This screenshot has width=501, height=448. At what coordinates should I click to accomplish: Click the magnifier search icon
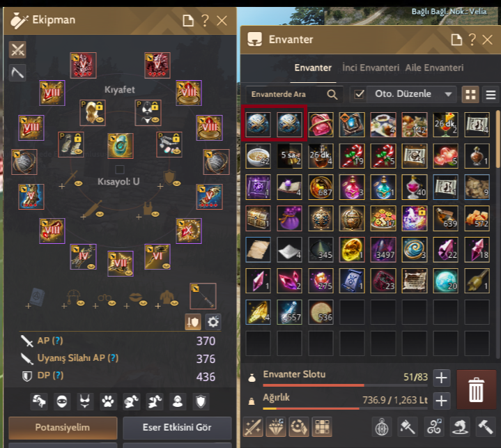click(332, 94)
